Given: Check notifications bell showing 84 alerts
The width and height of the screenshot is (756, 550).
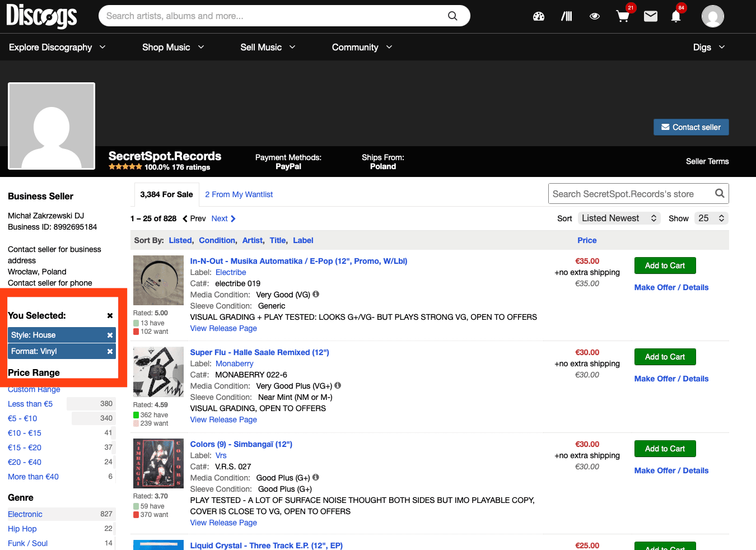Looking at the screenshot, I should [675, 16].
